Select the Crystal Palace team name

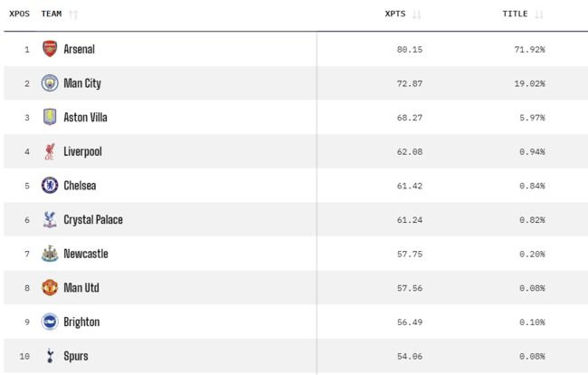point(93,220)
